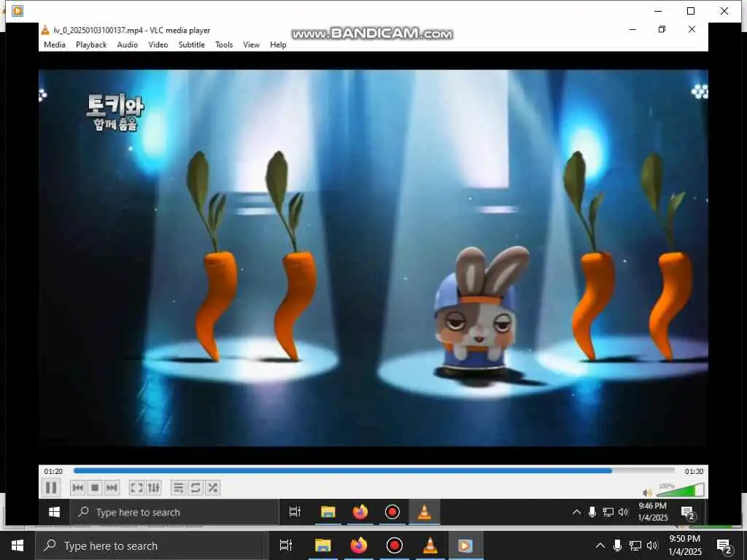Image resolution: width=747 pixels, height=560 pixels.
Task: Open the Media menu
Action: 55,44
